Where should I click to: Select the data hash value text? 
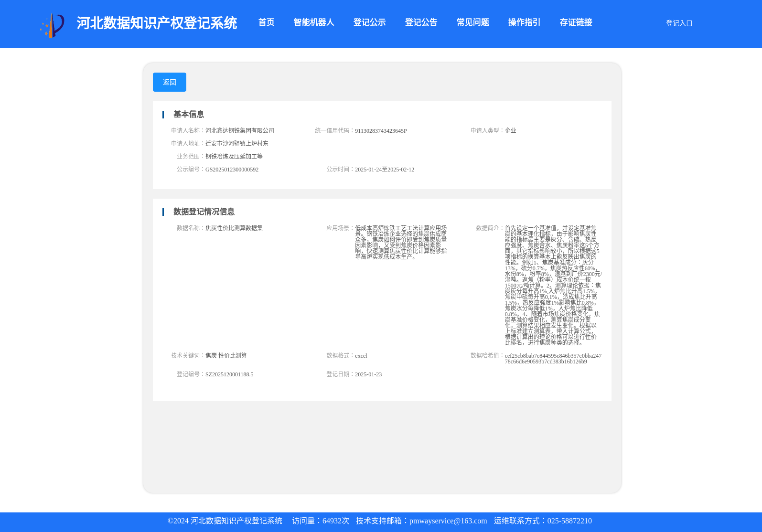(553, 359)
